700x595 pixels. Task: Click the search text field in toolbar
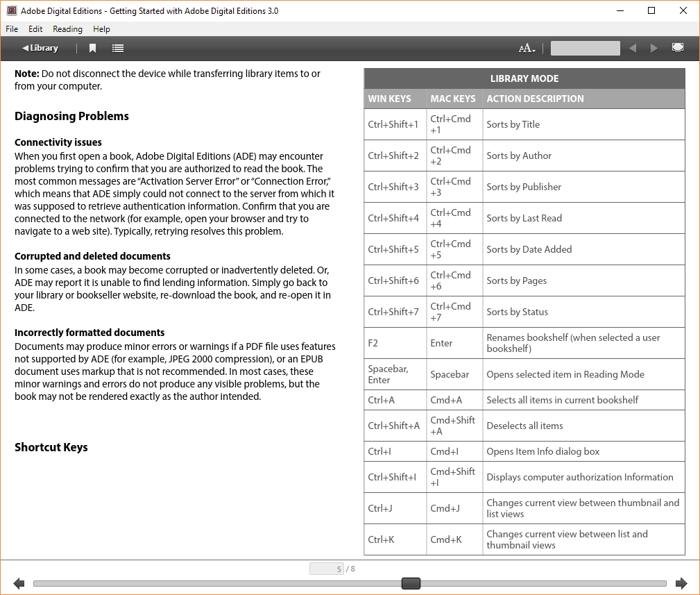pyautogui.click(x=586, y=48)
